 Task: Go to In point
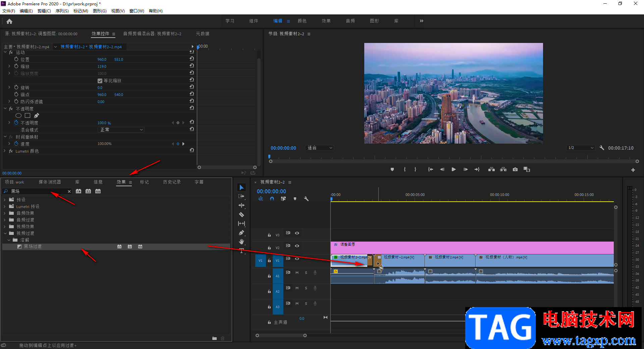tap(431, 169)
